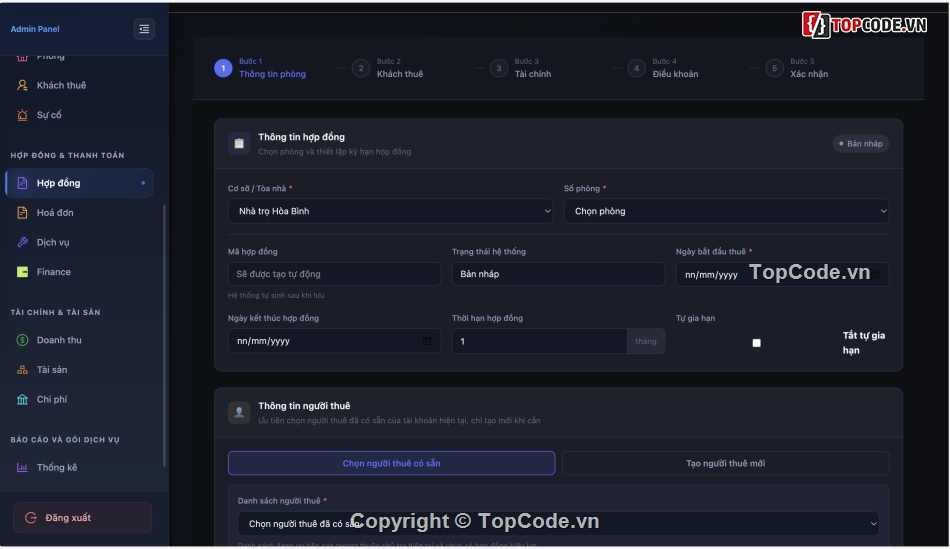This screenshot has width=950, height=549.
Task: Collapse the sidebar with the menu toggle icon
Action: (144, 28)
